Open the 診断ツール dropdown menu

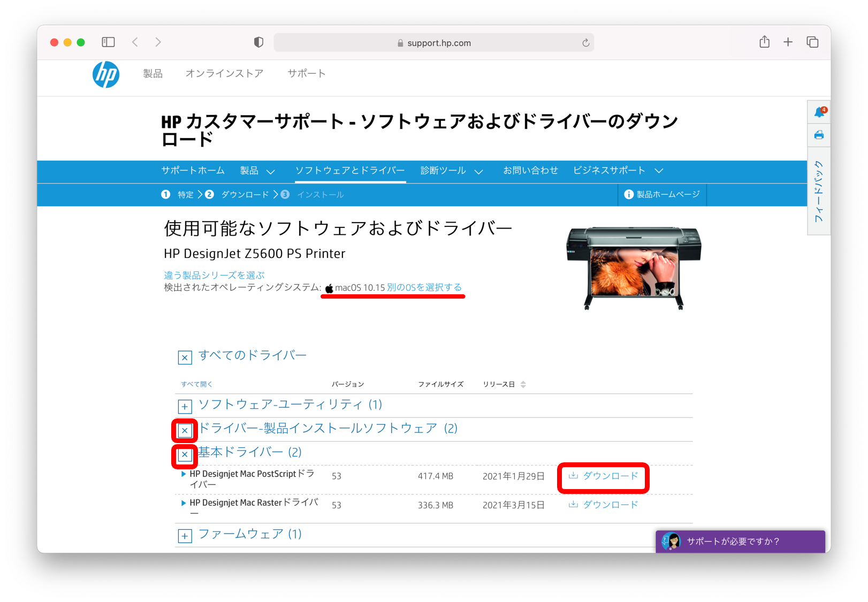coord(451,171)
